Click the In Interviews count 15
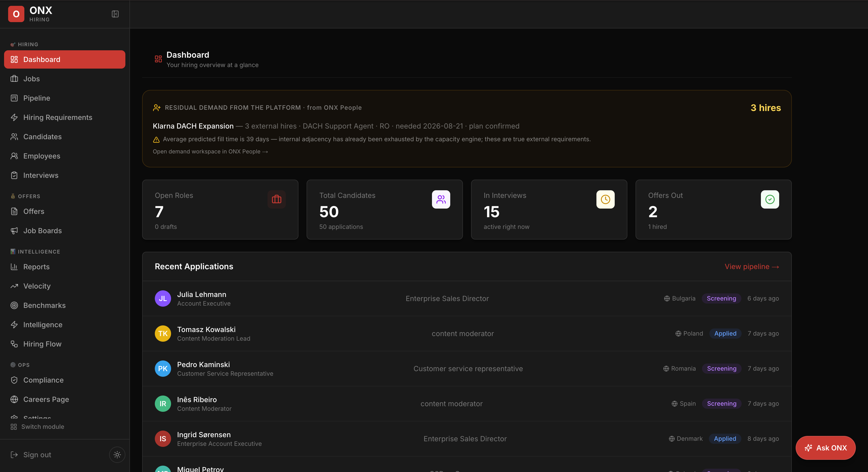This screenshot has width=868, height=472. (492, 212)
